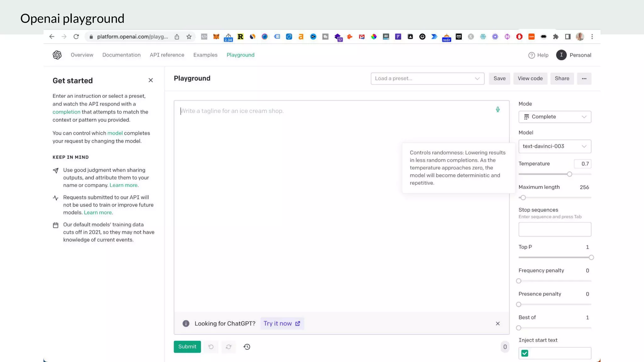Click the browser back arrow
Viewport: 644px width, 362px height.
pyautogui.click(x=52, y=37)
